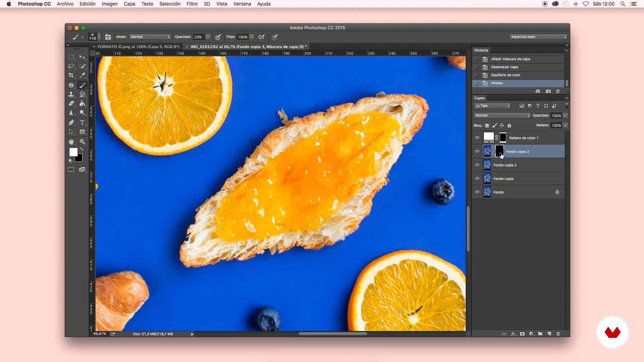644x362 pixels.
Task: Select the Crop tool
Action: click(71, 75)
